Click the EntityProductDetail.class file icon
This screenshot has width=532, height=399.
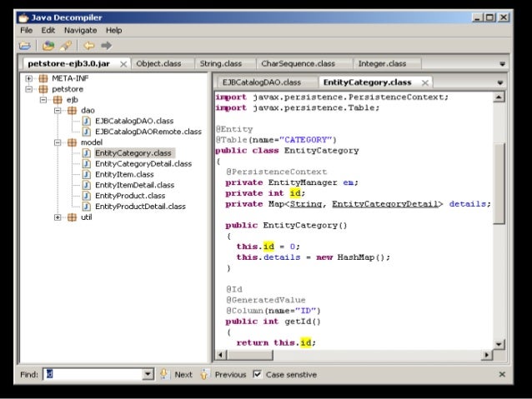click(87, 207)
